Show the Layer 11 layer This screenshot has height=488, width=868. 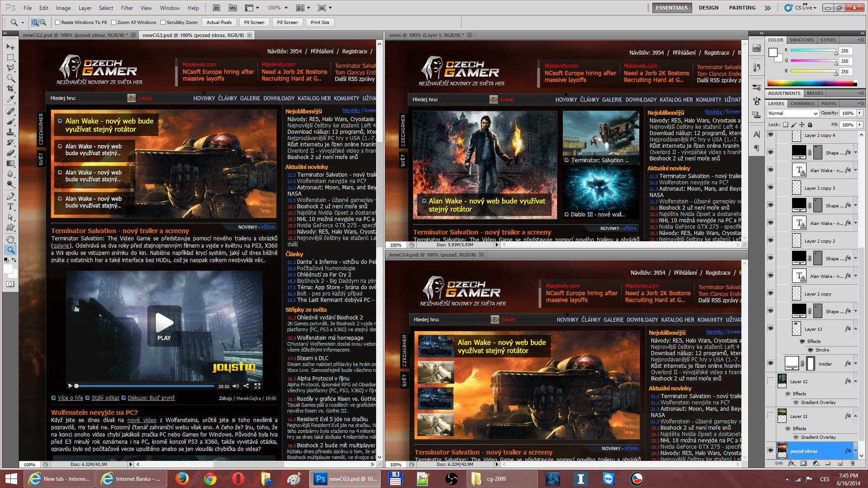pyautogui.click(x=771, y=416)
